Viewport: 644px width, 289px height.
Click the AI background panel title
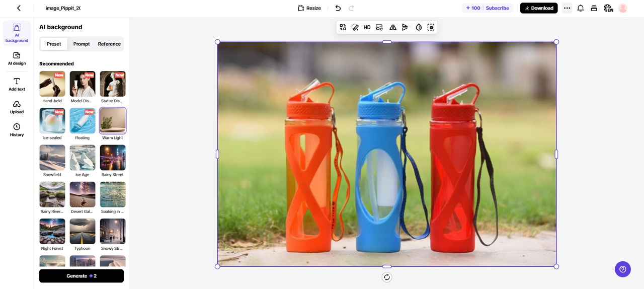coord(60,27)
